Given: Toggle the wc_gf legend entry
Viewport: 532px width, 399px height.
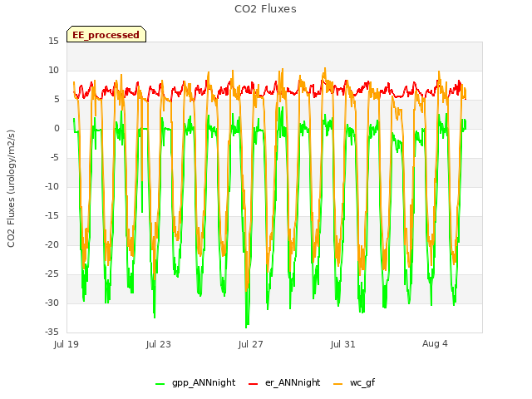Looking at the screenshot, I should [354, 382].
